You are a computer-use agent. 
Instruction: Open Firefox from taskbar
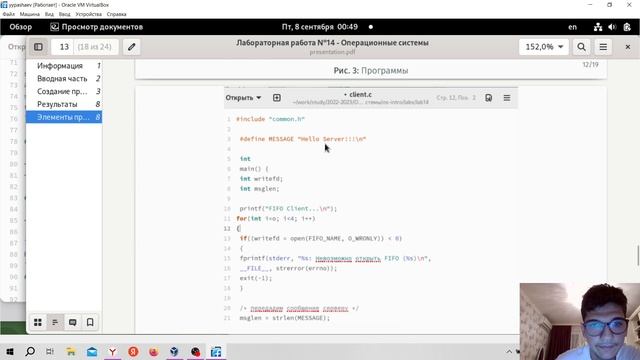[153, 351]
